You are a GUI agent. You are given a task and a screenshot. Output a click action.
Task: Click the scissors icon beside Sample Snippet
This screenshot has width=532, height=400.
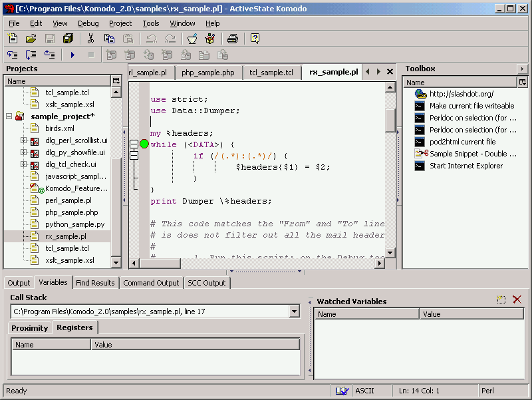pyautogui.click(x=421, y=154)
